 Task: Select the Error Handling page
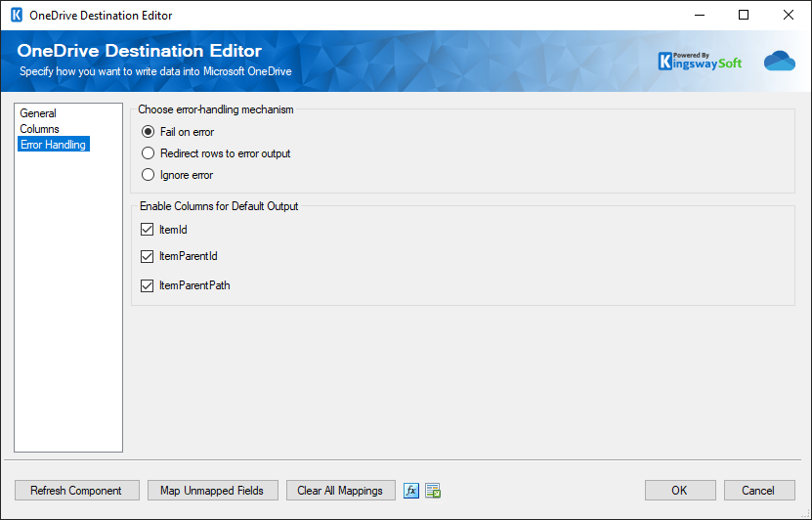click(x=54, y=145)
